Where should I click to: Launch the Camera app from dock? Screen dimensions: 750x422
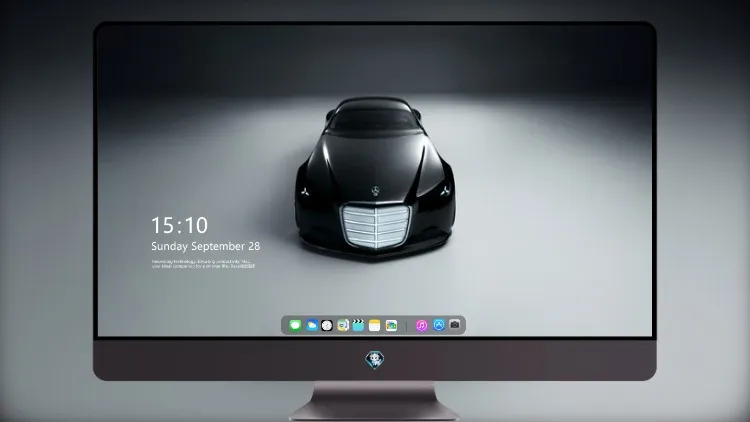tap(455, 325)
